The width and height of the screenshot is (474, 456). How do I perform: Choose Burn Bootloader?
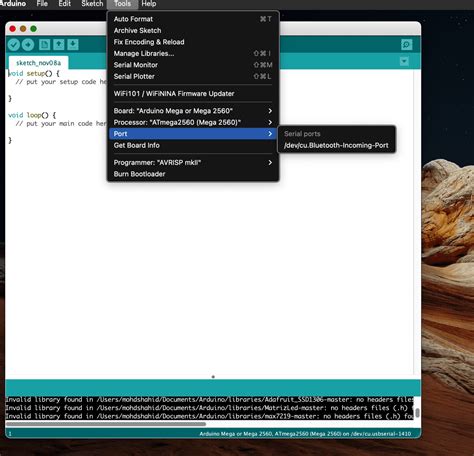[x=193, y=174]
